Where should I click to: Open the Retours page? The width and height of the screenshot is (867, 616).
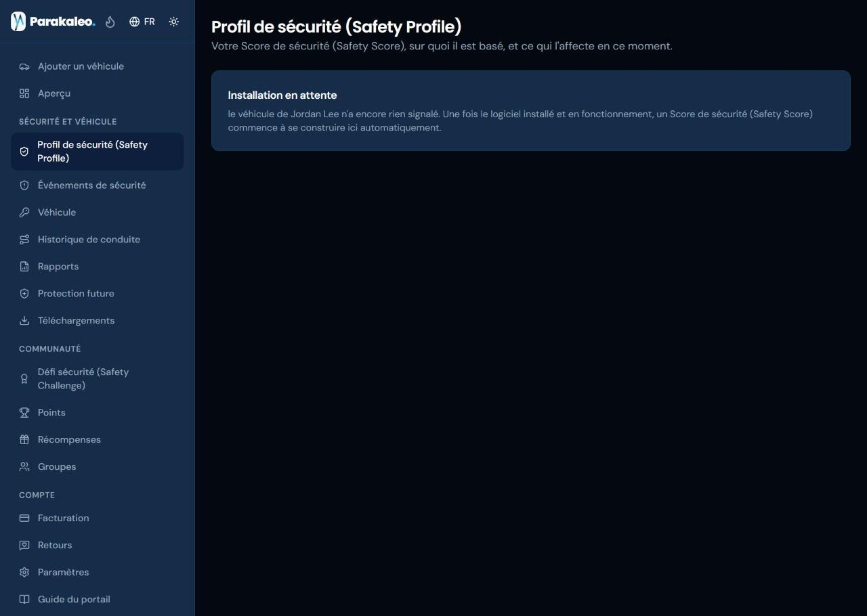(x=97, y=546)
